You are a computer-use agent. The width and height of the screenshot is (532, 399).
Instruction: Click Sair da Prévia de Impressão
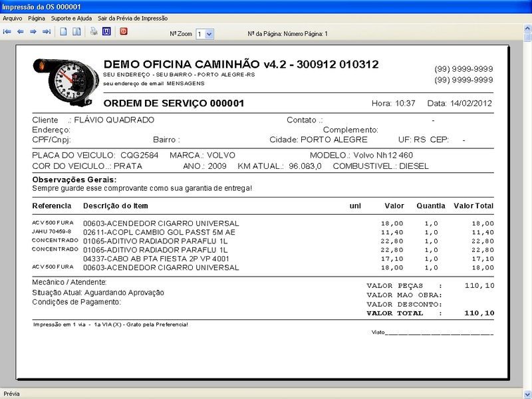pyautogui.click(x=132, y=19)
